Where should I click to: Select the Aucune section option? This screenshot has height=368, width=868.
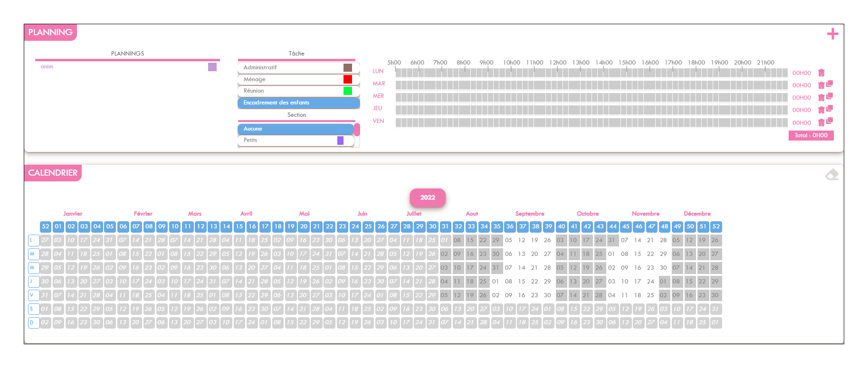pyautogui.click(x=296, y=129)
